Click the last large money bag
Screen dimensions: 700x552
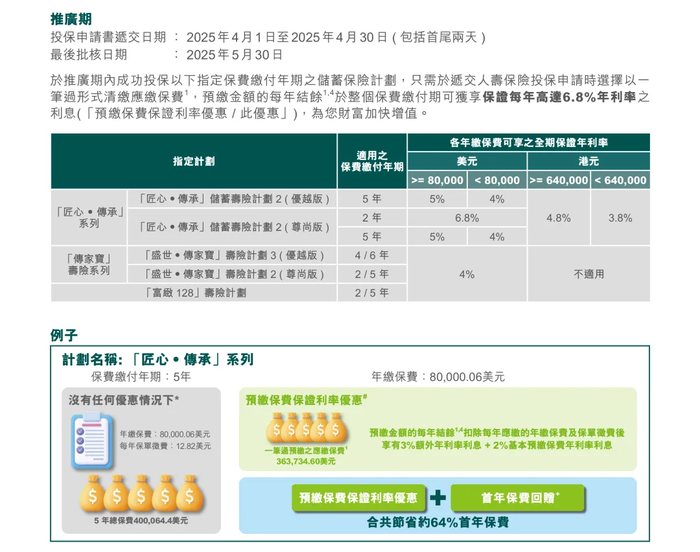coord(190,493)
